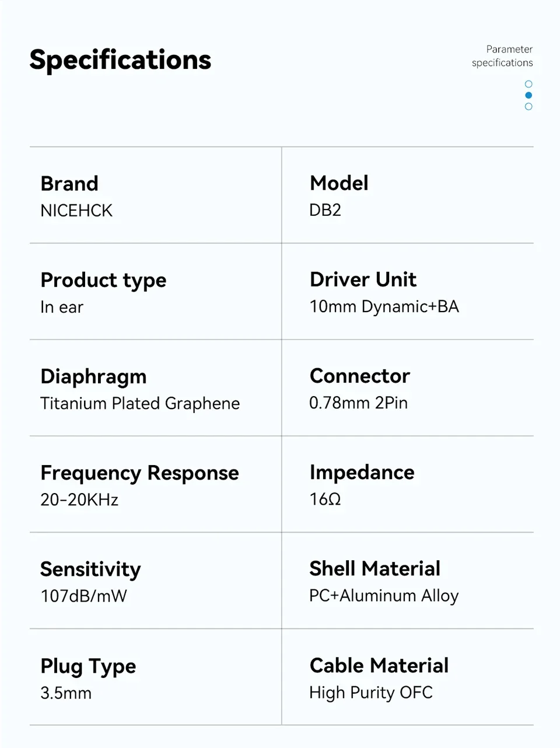Select the last hollow pagination dot
560x748 pixels.
(528, 106)
